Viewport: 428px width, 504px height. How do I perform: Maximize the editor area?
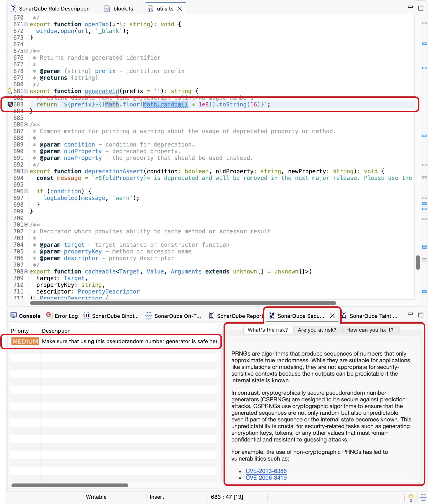(x=421, y=8)
